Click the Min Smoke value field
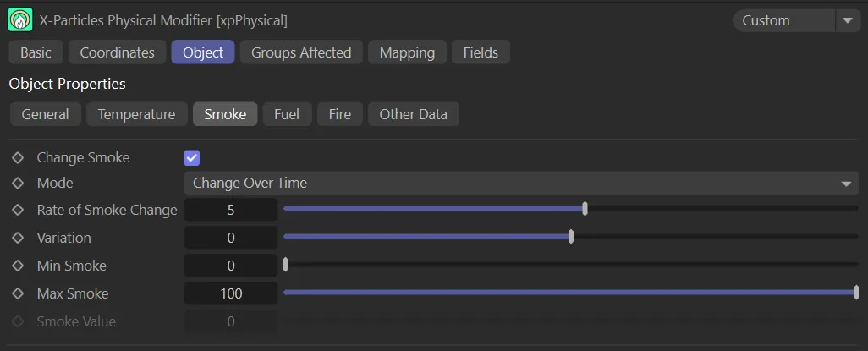The width and height of the screenshot is (868, 351). coord(231,266)
